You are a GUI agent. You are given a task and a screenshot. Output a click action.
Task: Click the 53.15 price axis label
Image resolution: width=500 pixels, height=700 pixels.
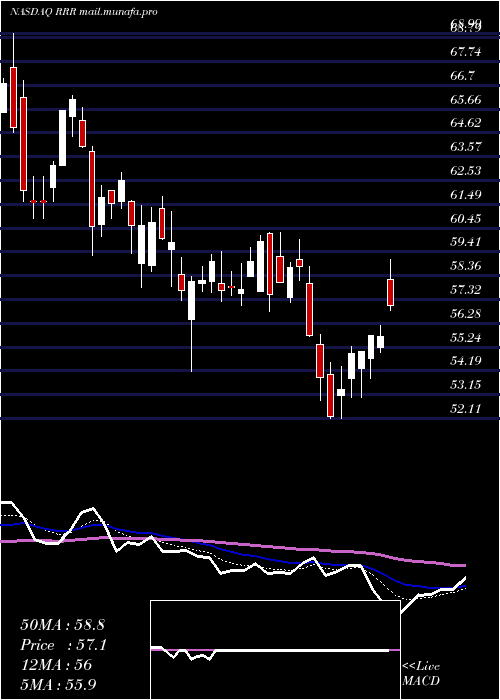point(466,385)
